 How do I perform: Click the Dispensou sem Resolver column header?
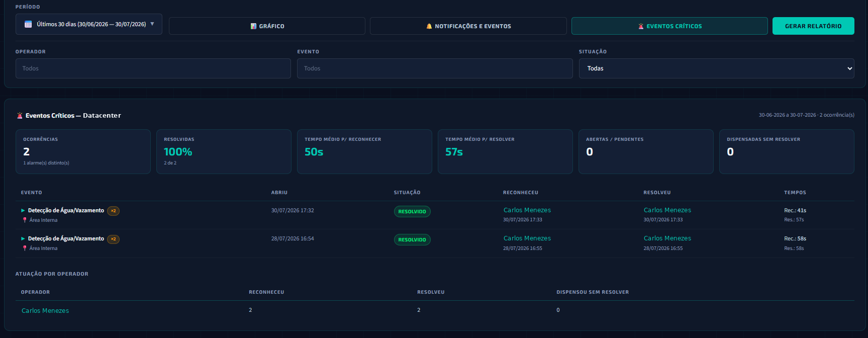[x=593, y=292]
